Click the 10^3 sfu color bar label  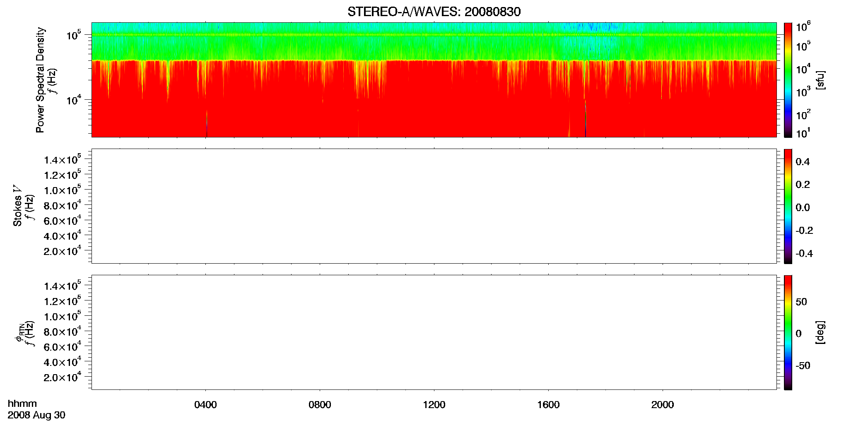(803, 91)
